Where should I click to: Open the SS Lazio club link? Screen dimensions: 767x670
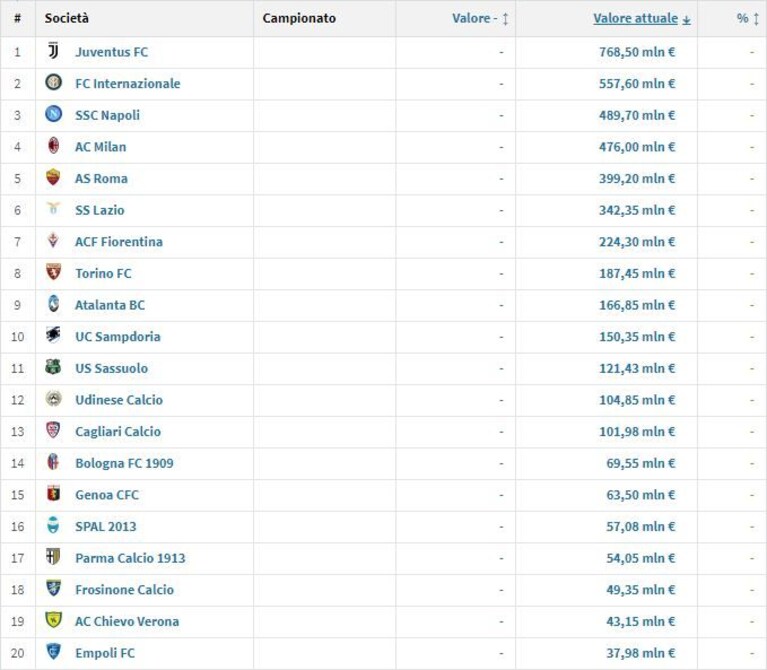[100, 210]
